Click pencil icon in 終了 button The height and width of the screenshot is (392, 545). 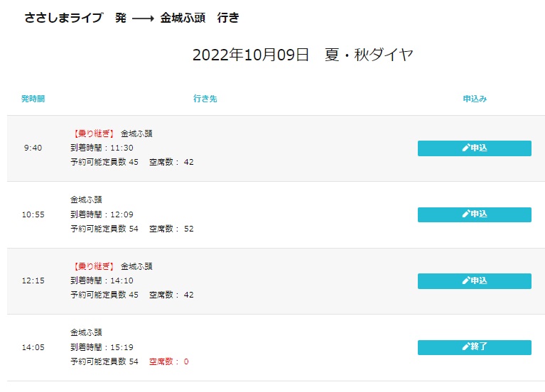click(x=465, y=347)
